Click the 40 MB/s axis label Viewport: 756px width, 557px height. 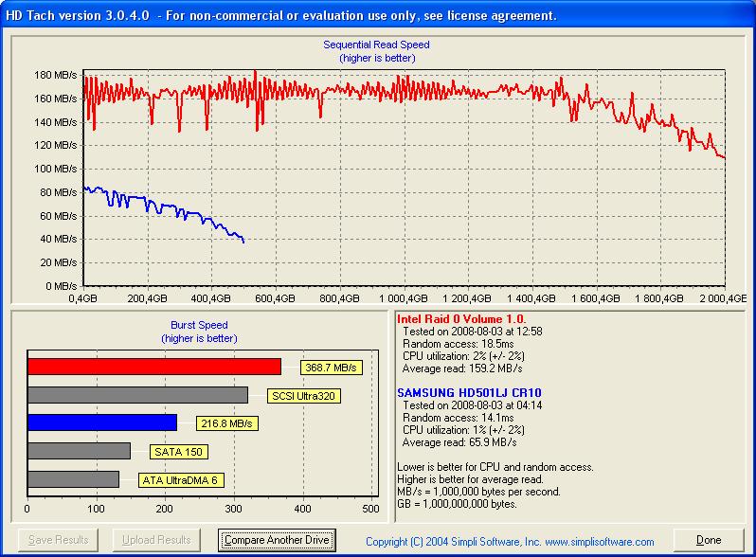tap(59, 240)
